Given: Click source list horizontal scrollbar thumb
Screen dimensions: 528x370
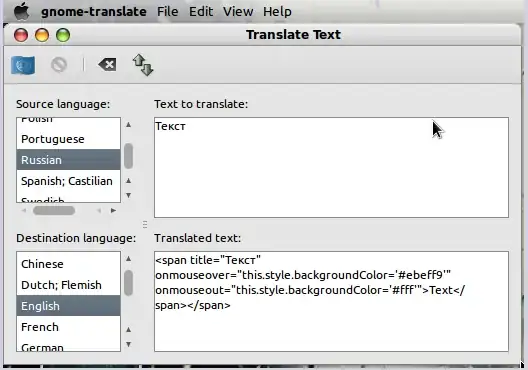Looking at the screenshot, I should [x=54, y=210].
